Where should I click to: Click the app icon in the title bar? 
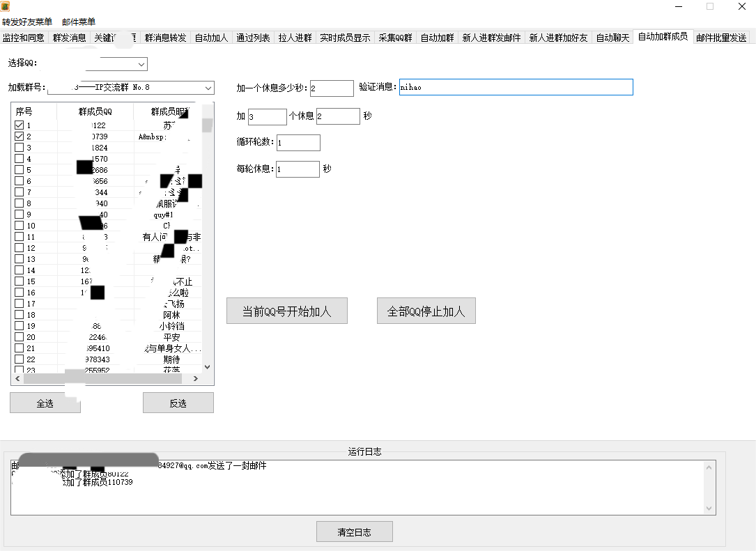pos(6,6)
